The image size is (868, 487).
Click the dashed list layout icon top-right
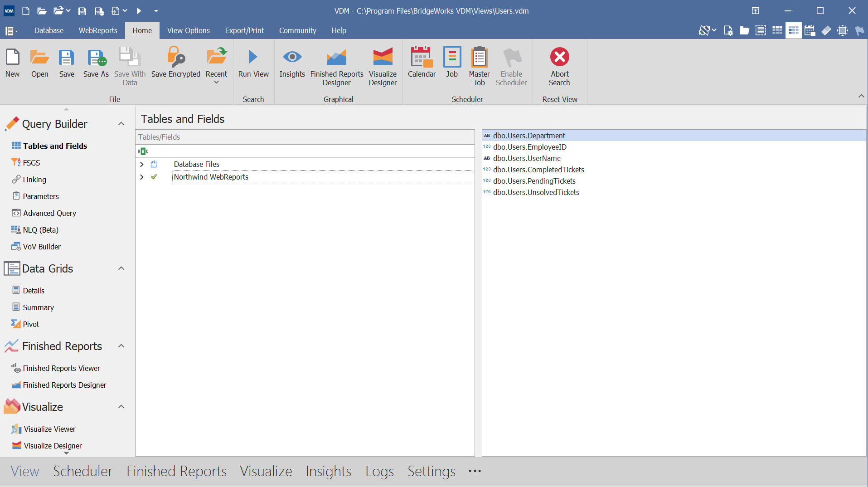[x=761, y=30]
